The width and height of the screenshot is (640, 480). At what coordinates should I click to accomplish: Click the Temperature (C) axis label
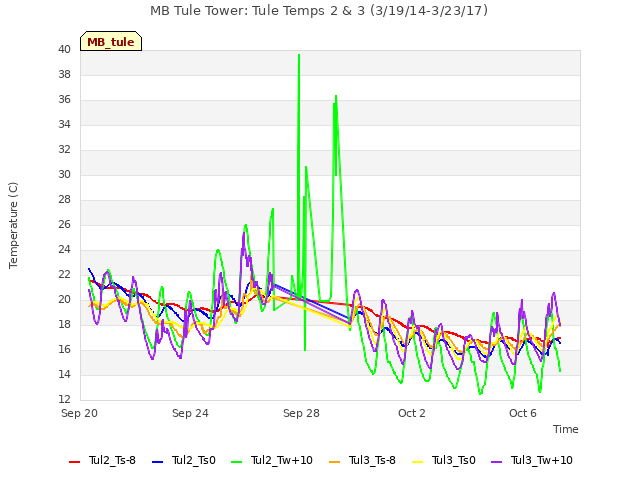[13, 225]
